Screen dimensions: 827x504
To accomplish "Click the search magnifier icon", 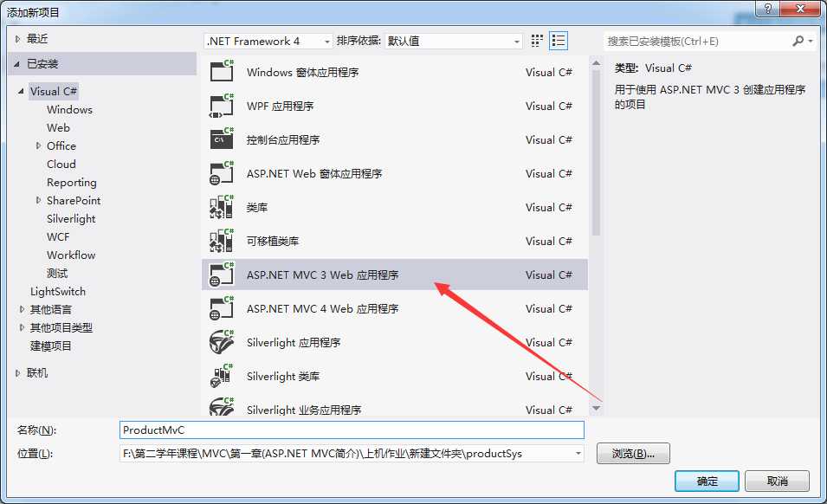I will [798, 41].
